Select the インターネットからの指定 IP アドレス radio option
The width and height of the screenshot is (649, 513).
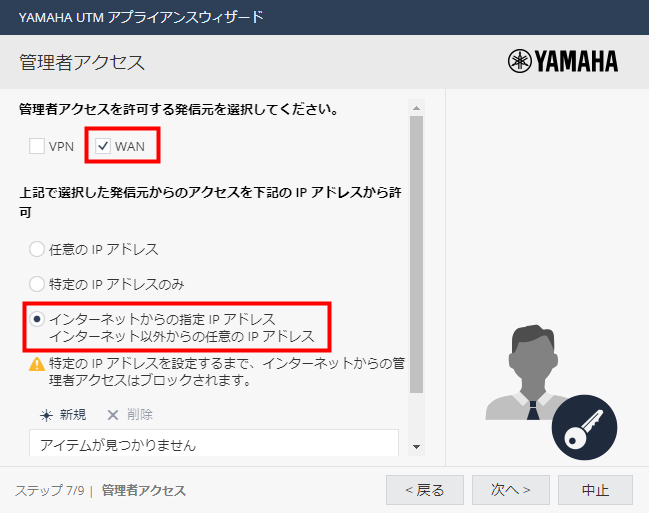[x=37, y=319]
